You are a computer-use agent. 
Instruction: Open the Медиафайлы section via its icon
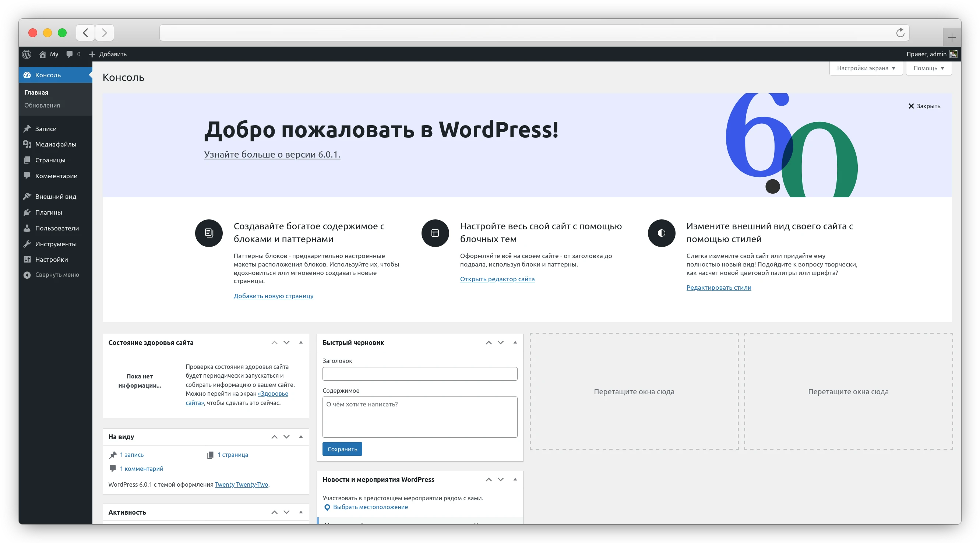point(27,144)
